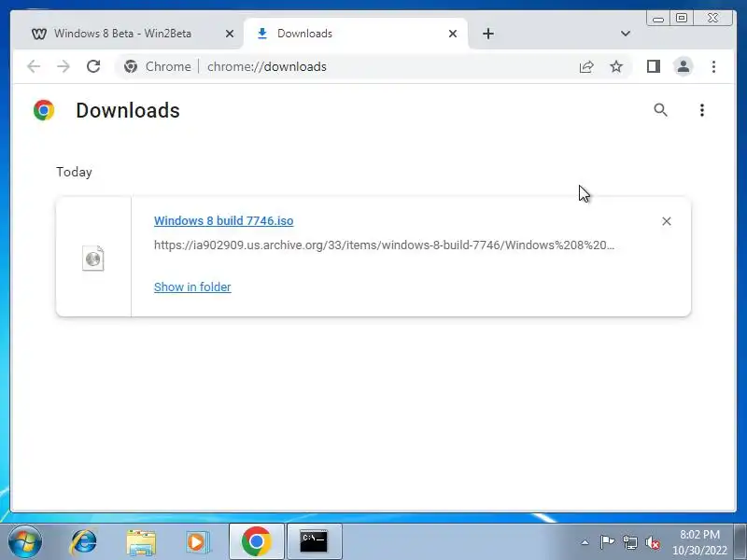747x560 pixels.
Task: Launch Internet Explorer from taskbar
Action: point(84,542)
